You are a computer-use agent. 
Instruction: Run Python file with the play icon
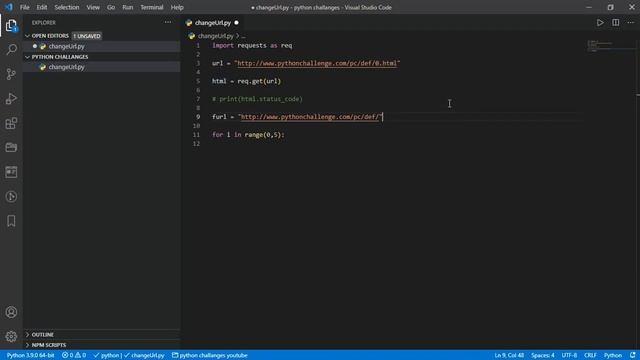(600, 23)
